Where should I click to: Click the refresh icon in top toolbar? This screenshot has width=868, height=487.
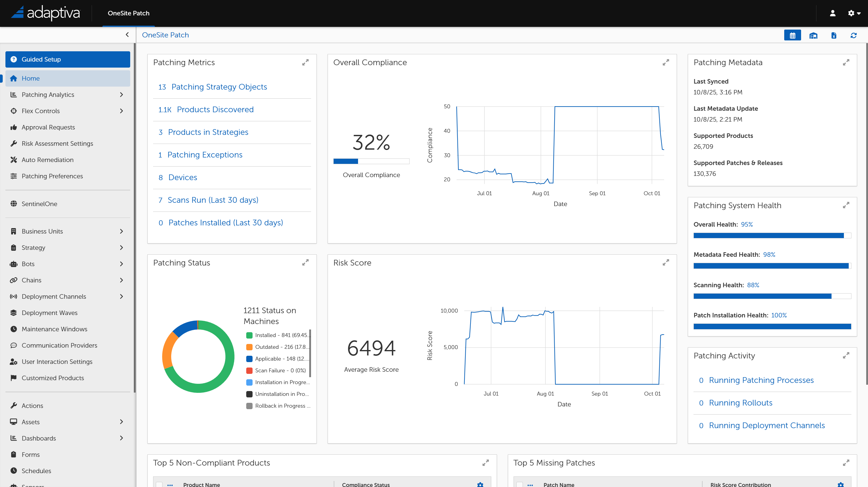(x=853, y=35)
